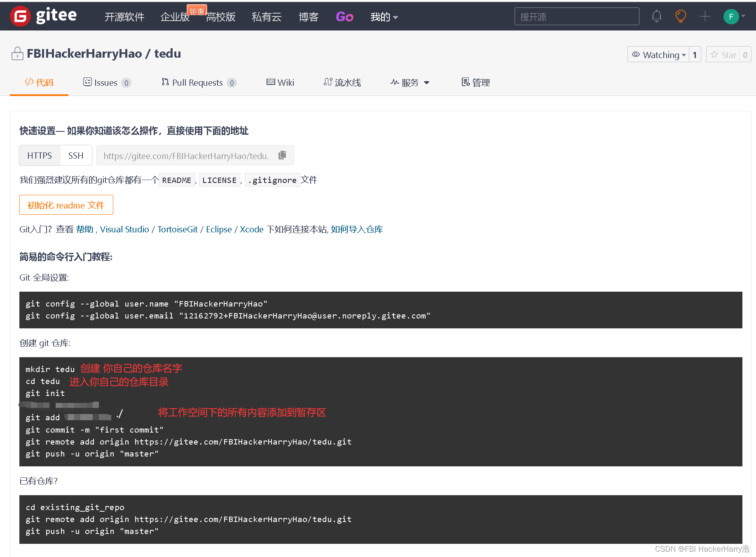Expand the 我的 dropdown menu
Screen dimensions: 756x557
pos(384,17)
